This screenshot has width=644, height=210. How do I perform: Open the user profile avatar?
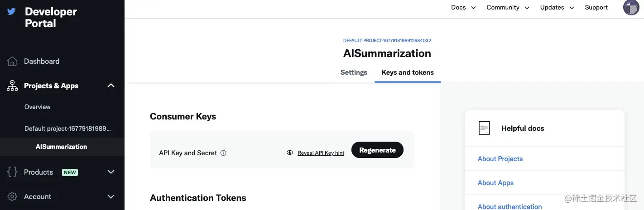631,8
